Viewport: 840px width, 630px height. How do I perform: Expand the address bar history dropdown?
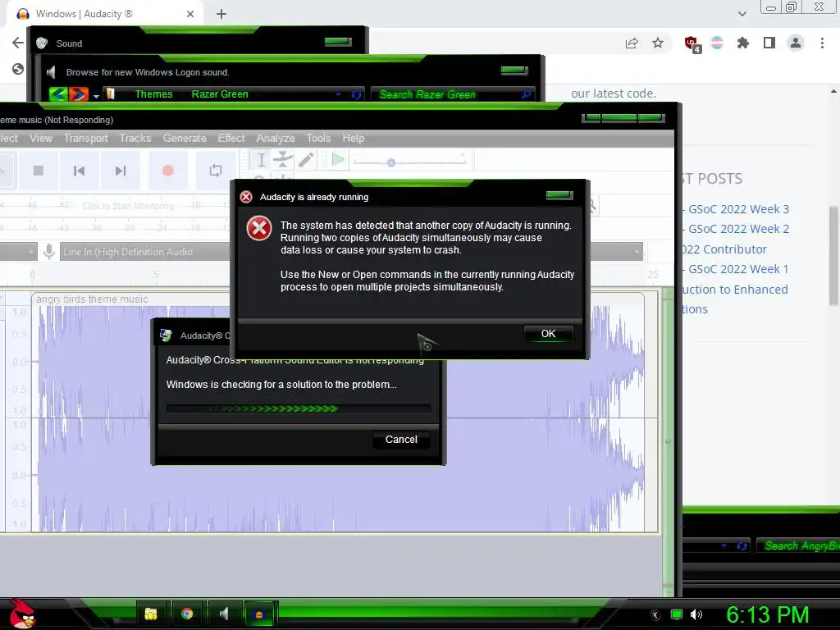[x=338, y=94]
